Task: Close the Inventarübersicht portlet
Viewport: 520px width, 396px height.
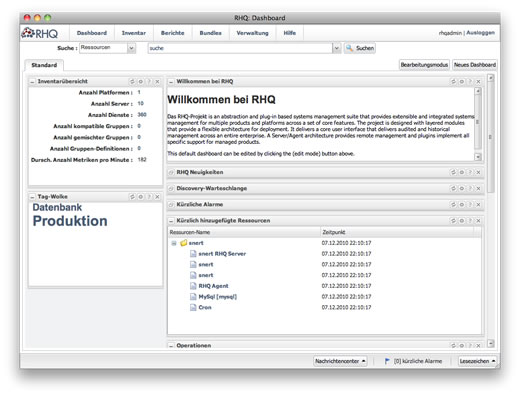Action: (x=157, y=81)
